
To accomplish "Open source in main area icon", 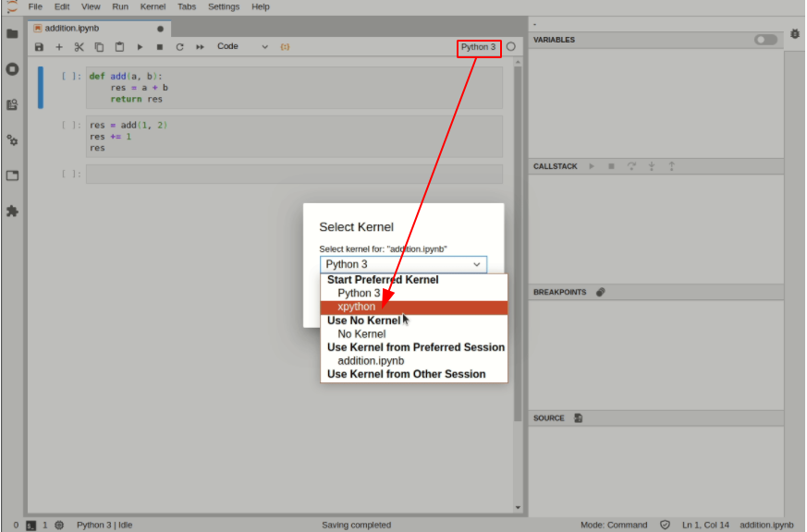I will coord(579,417).
